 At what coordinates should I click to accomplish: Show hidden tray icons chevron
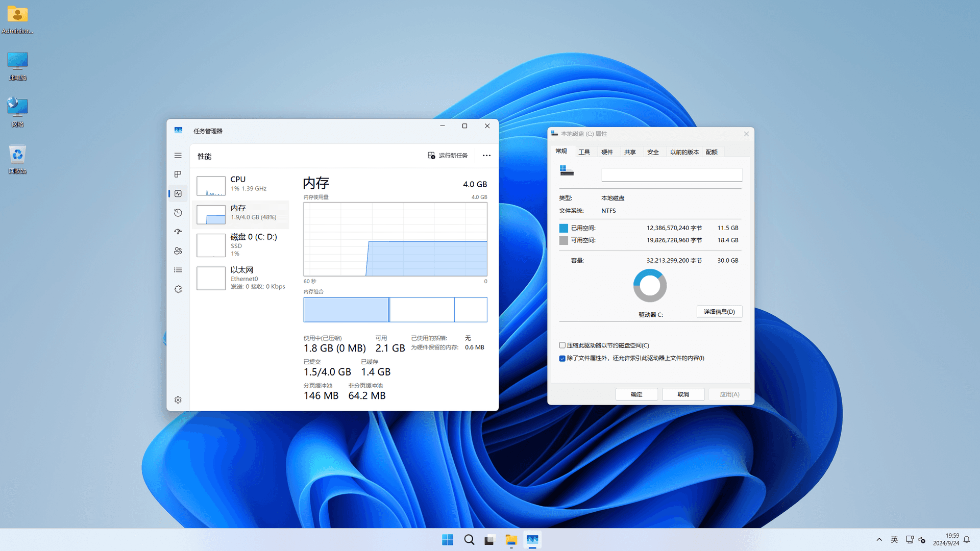coord(879,540)
